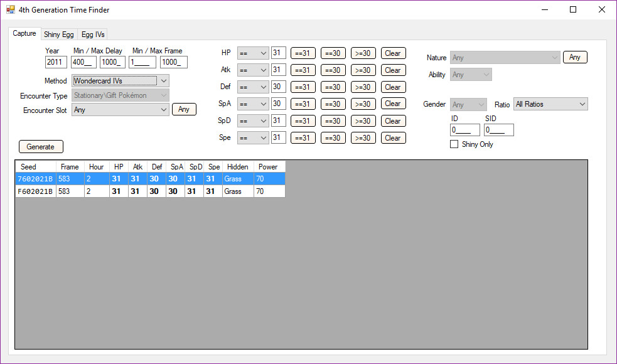Image resolution: width=617 pixels, height=364 pixels.
Task: Click the Min Delay input field
Action: tap(83, 62)
